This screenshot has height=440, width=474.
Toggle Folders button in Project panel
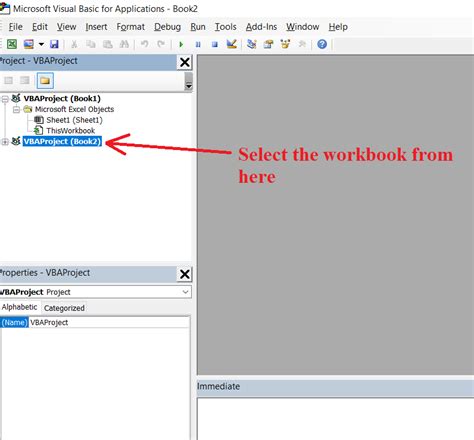(45, 81)
